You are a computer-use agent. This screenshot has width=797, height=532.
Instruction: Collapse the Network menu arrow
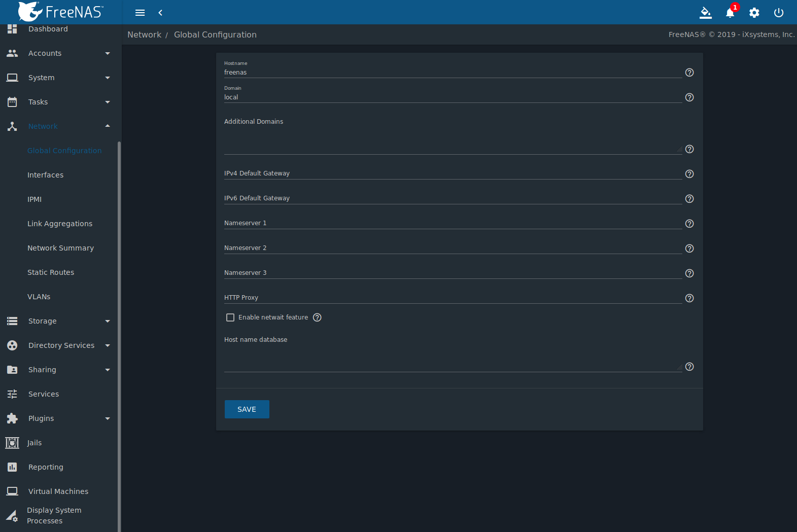[x=108, y=126]
